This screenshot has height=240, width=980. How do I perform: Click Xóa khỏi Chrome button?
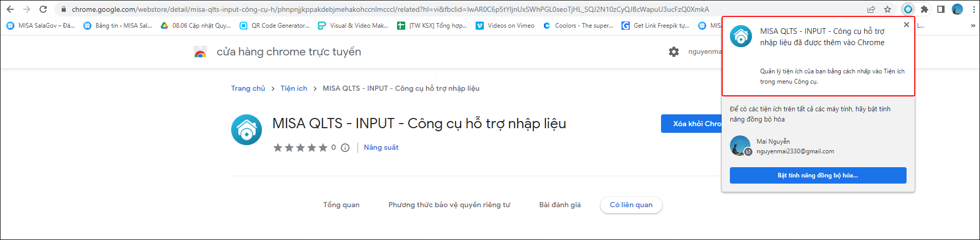[691, 124]
